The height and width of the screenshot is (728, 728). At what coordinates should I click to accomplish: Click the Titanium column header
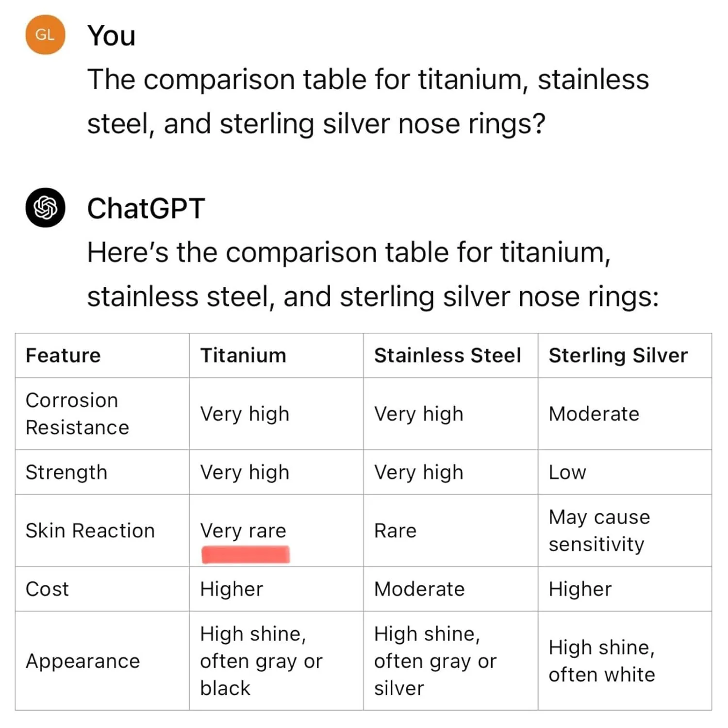click(x=243, y=355)
